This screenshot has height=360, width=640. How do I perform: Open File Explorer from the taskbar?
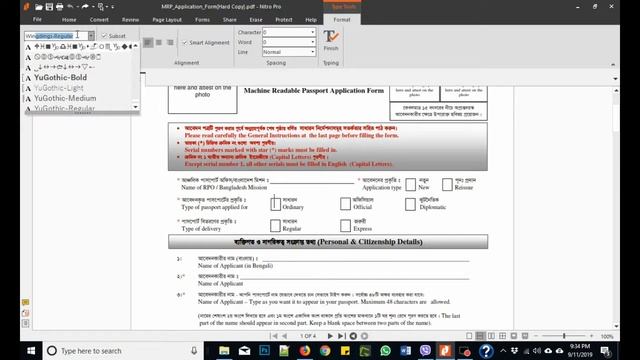pos(224,351)
